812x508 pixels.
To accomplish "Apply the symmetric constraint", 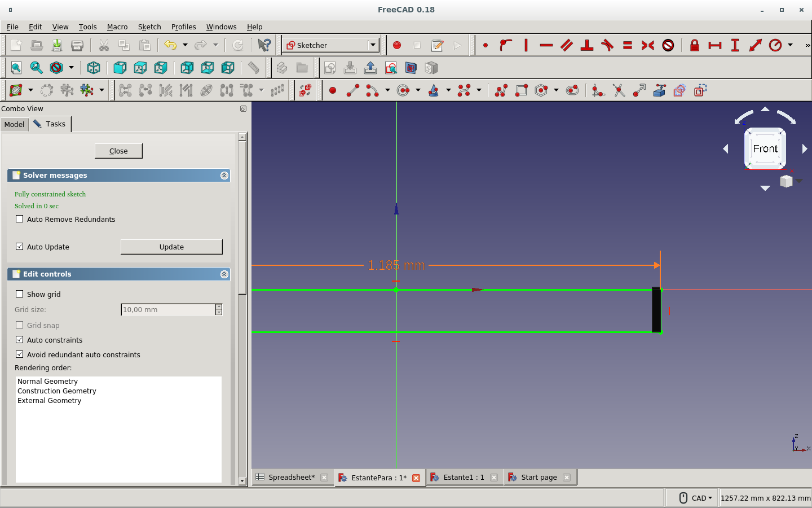I will (x=648, y=45).
